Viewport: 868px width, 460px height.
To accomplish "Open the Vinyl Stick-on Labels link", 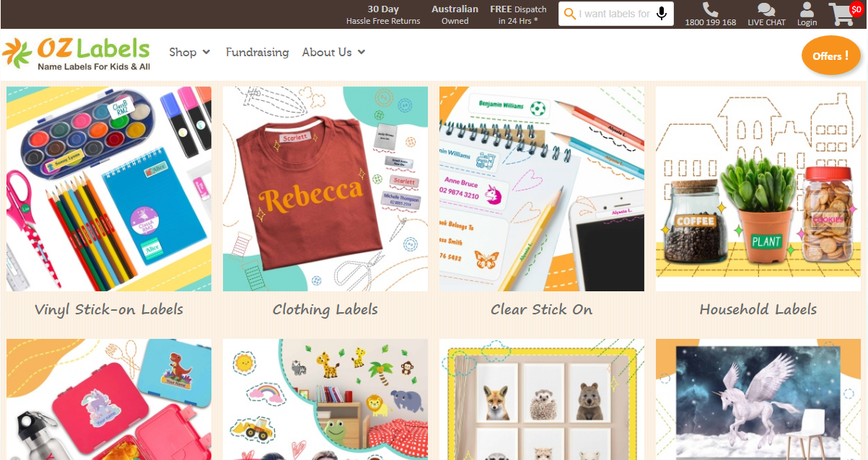I will (x=109, y=309).
